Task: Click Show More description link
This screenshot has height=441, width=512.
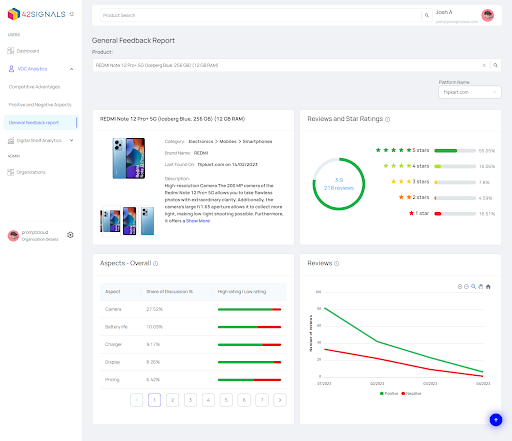Action: [x=198, y=221]
